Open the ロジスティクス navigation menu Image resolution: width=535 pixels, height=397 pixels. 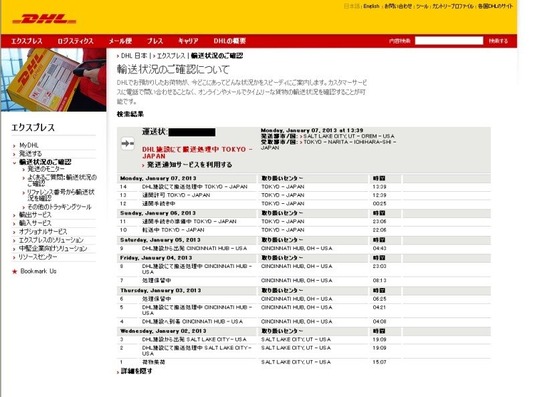point(75,41)
